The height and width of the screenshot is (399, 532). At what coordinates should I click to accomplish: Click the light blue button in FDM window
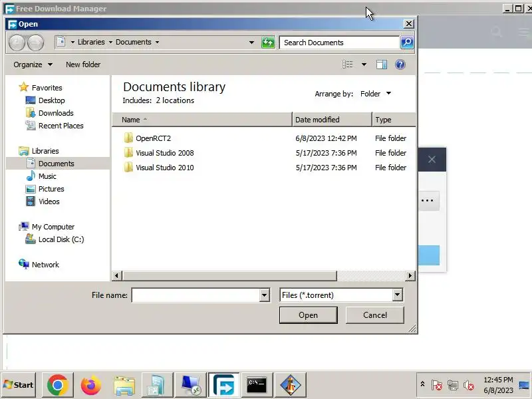tap(429, 255)
